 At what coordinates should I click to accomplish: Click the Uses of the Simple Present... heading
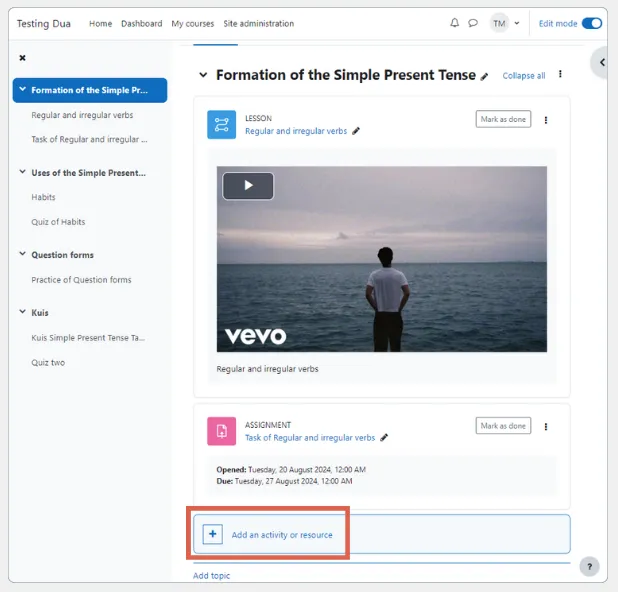point(89,173)
